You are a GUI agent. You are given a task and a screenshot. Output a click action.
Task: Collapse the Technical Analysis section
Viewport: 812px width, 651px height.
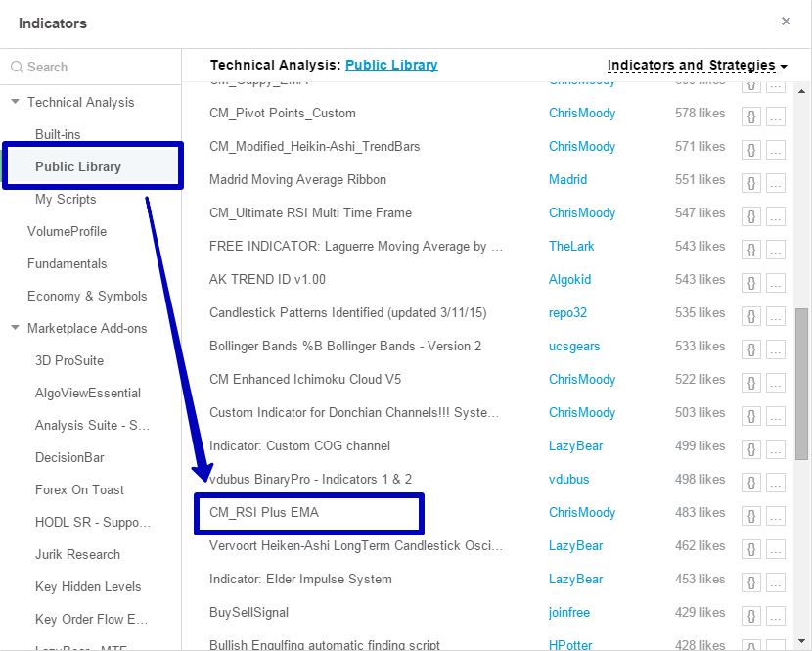(x=15, y=102)
